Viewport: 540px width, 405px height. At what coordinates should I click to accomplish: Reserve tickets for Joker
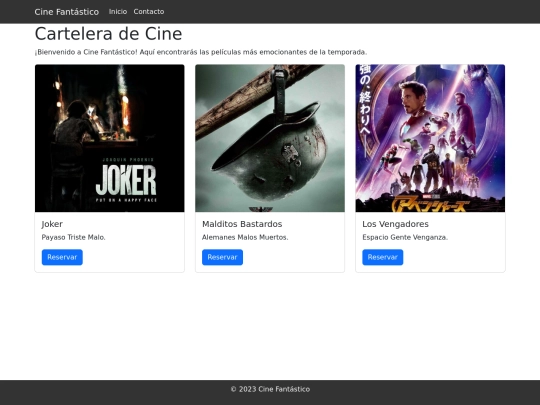point(62,257)
